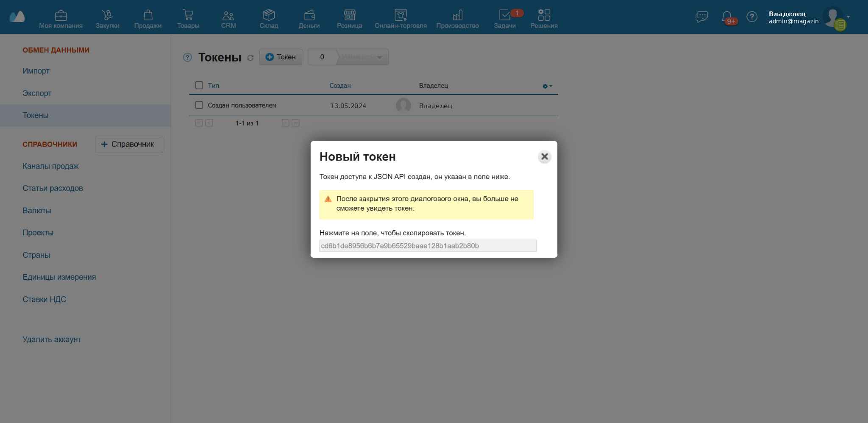Select Экспорт in the sidebar
868x423 pixels.
click(x=37, y=93)
